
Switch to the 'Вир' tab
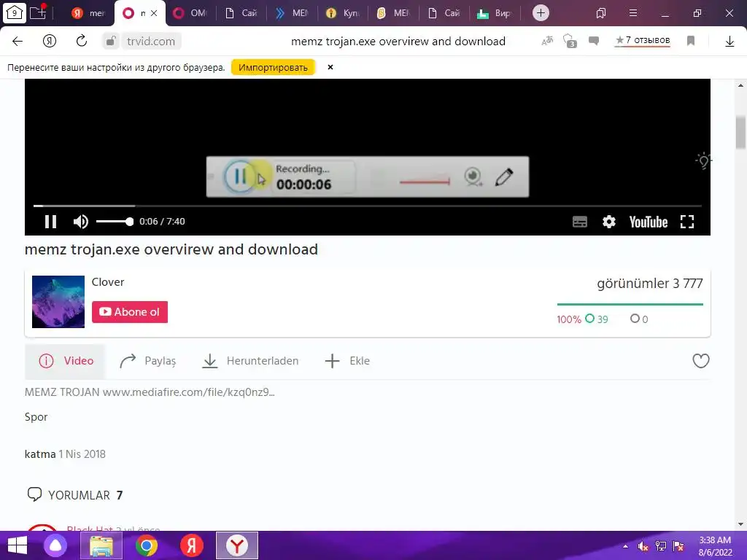tap(495, 13)
